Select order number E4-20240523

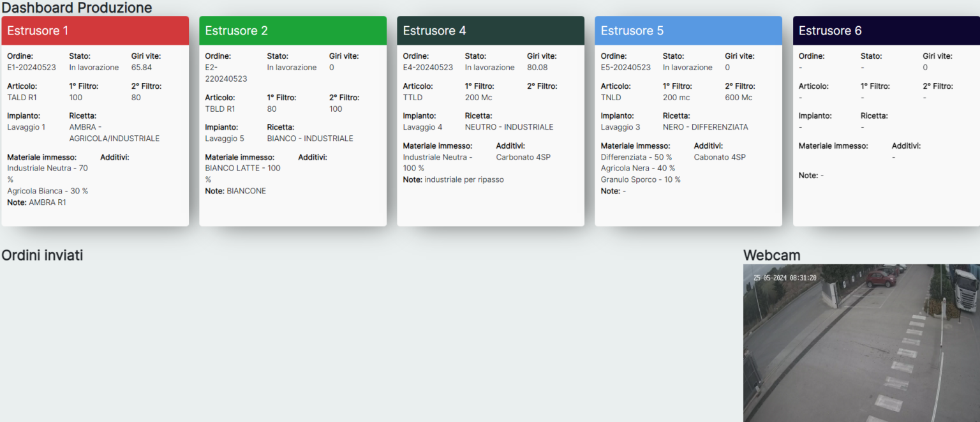[428, 68]
